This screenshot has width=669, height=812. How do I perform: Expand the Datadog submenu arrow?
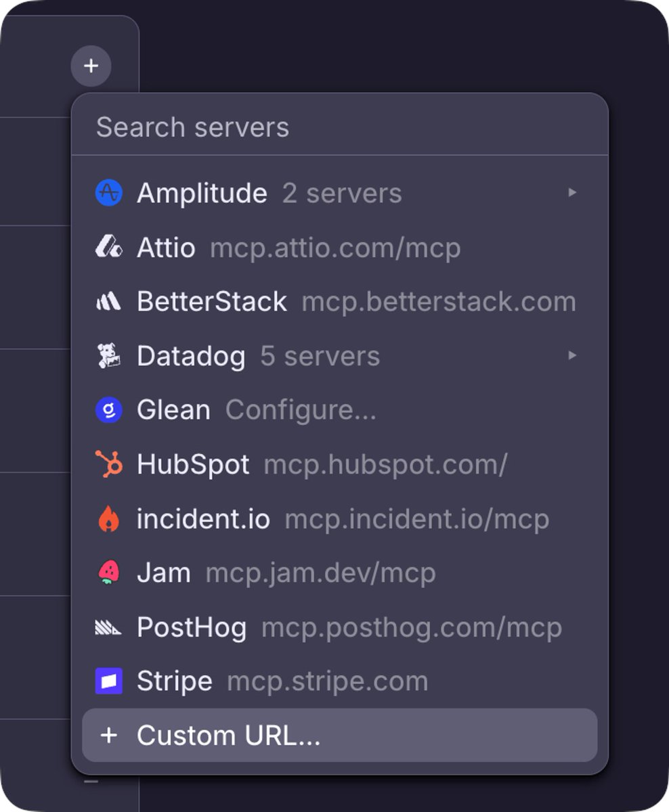point(572,355)
